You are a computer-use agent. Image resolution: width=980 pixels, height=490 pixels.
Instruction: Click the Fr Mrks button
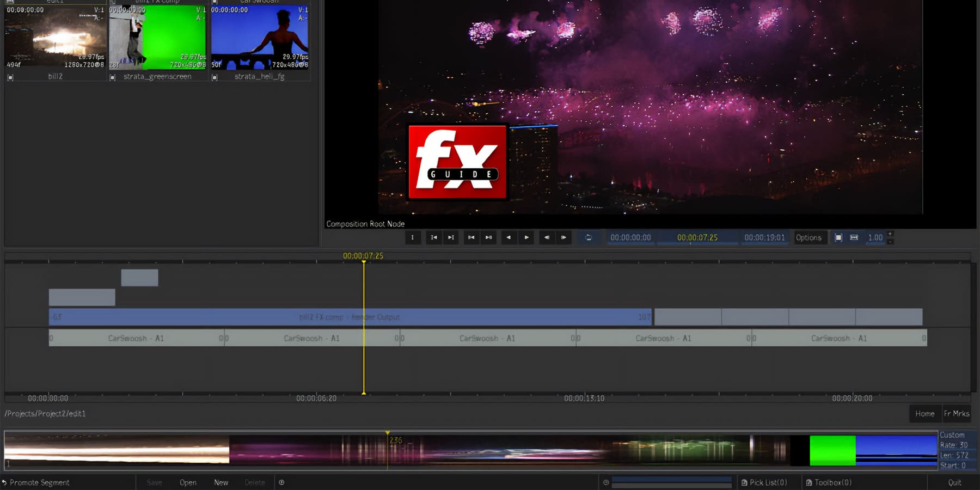pyautogui.click(x=957, y=414)
